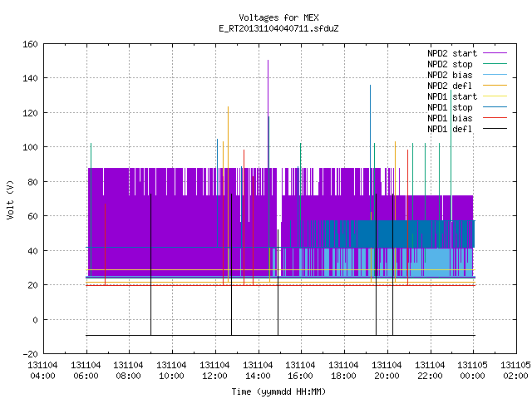Click the 'NPD2 start' legend label
The height and width of the screenshot is (399, 532).
click(452, 53)
